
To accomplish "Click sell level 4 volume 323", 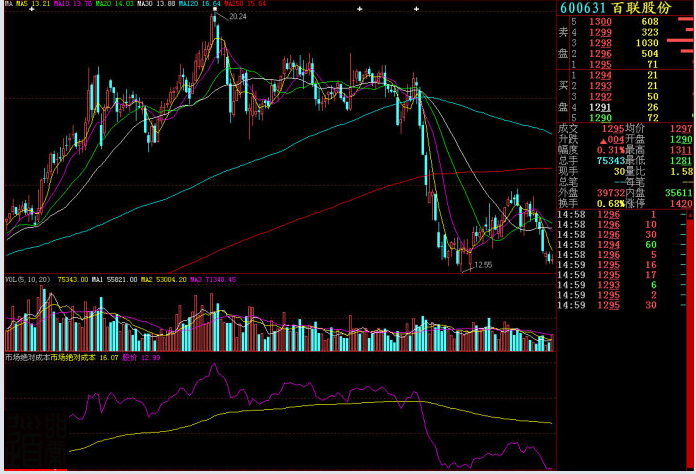I will tap(650, 32).
